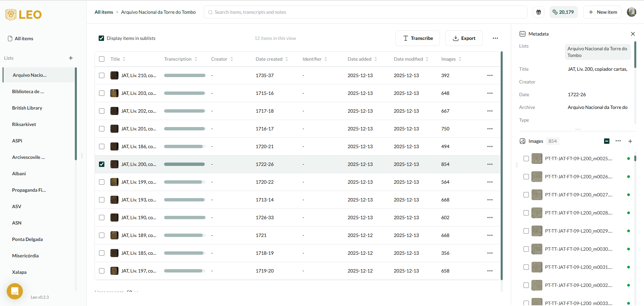Close the Metadata panel
The image size is (644, 306).
633,34
